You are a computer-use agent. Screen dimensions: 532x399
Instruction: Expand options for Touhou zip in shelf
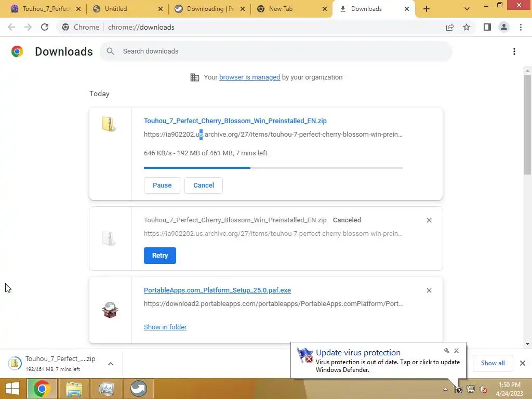(111, 364)
